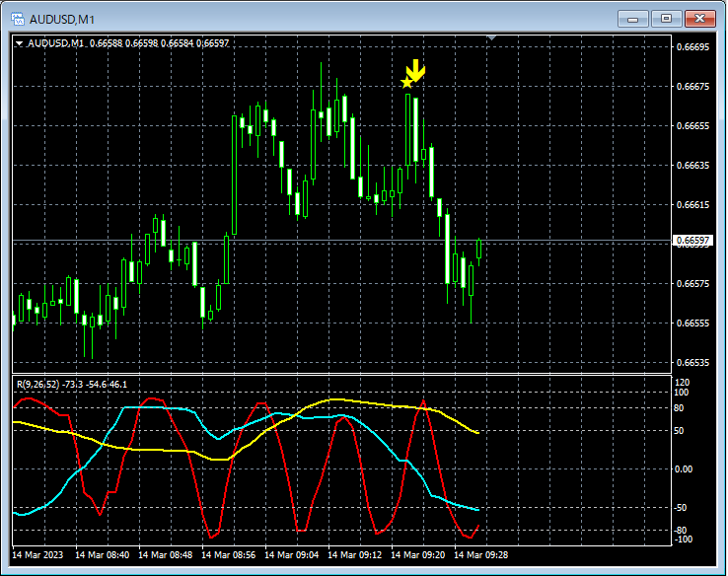
Task: Click price scale value 0.66575
Action: click(x=692, y=284)
